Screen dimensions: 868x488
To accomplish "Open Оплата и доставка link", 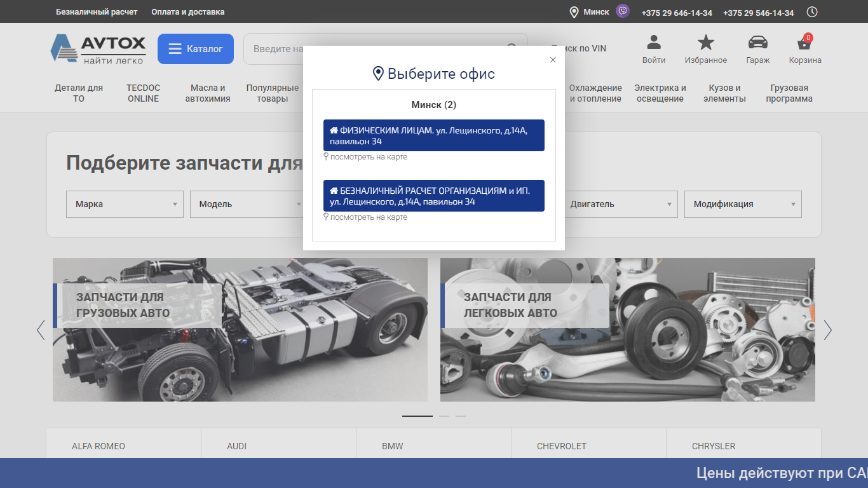I will [x=188, y=12].
